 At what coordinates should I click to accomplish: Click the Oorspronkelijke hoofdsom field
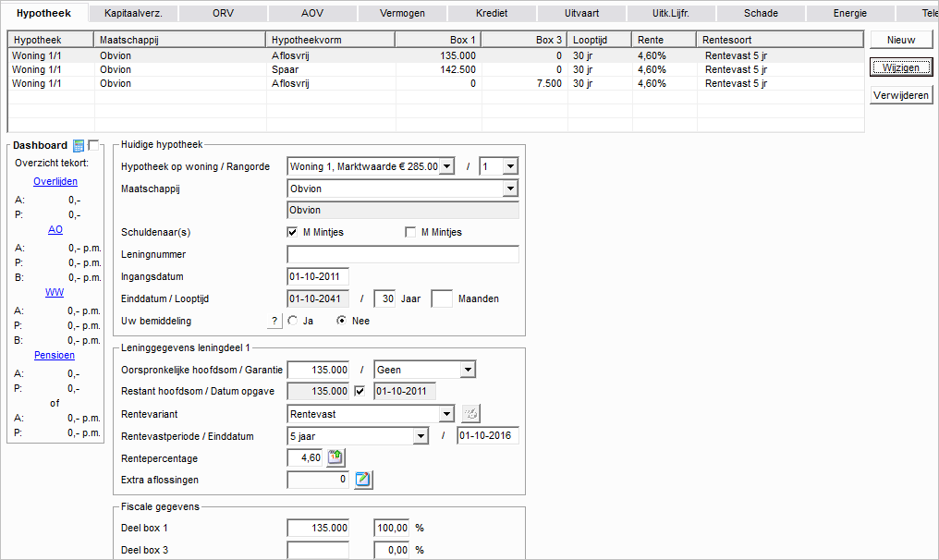[x=318, y=370]
